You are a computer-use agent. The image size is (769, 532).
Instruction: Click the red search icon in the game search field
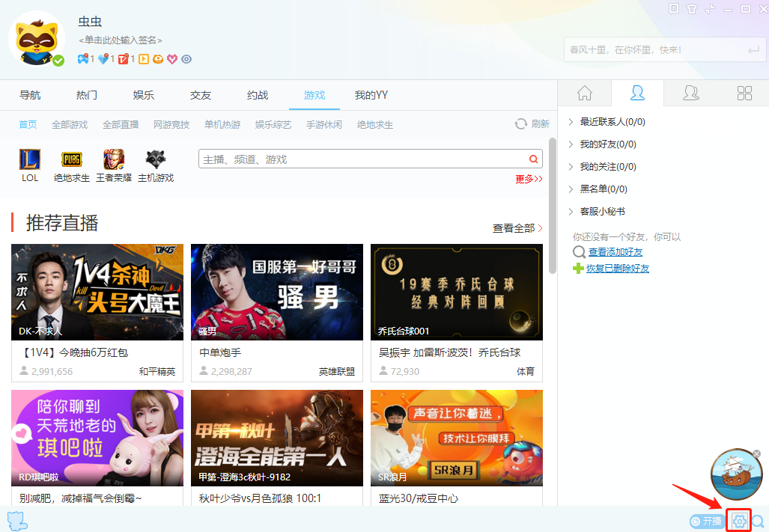tap(533, 159)
